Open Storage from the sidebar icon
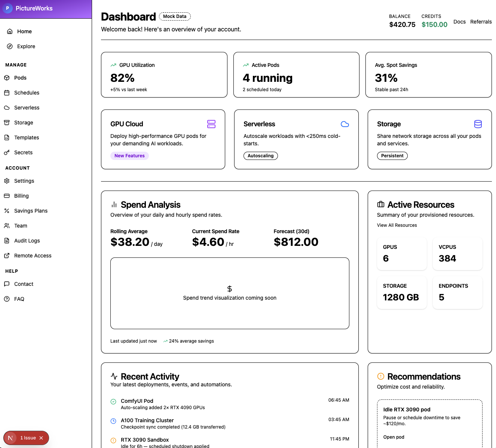 pyautogui.click(x=7, y=123)
